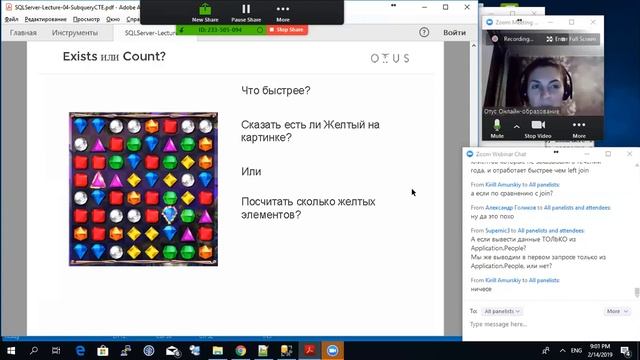Stop the screen share with Stop Share
The height and width of the screenshot is (360, 640).
[x=287, y=30]
